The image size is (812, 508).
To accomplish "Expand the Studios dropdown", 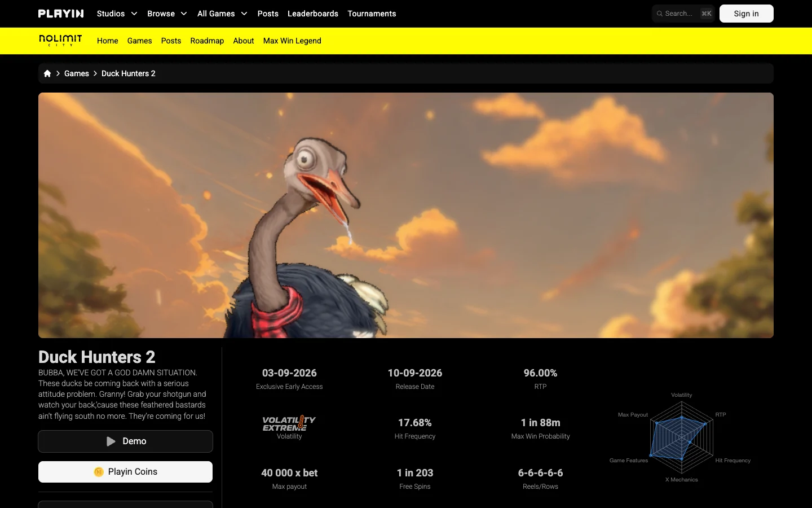I will [x=117, y=14].
